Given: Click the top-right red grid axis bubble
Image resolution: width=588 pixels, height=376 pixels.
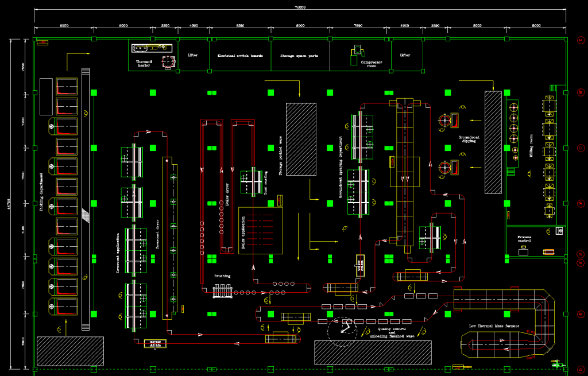Looking at the screenshot, I should (x=581, y=40).
